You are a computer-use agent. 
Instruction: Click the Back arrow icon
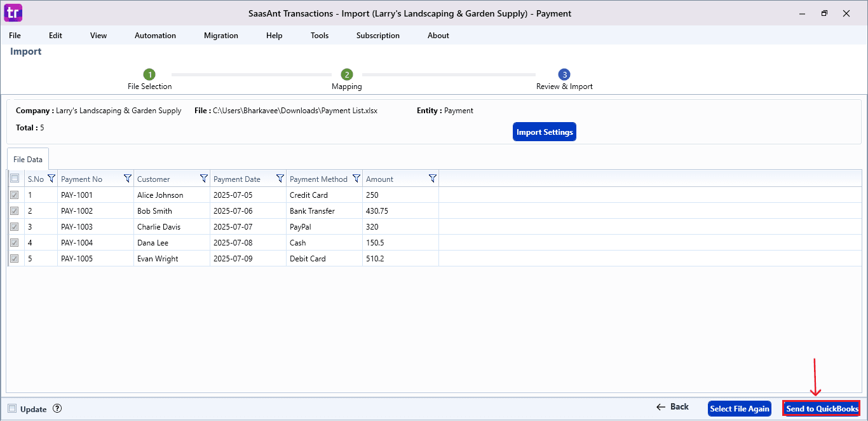pos(661,406)
